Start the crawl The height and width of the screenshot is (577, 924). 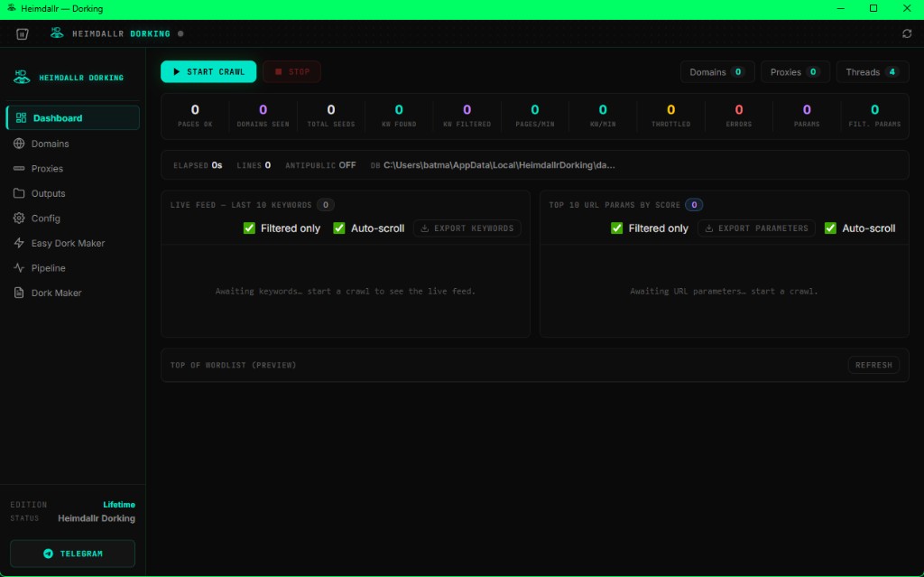coord(208,71)
